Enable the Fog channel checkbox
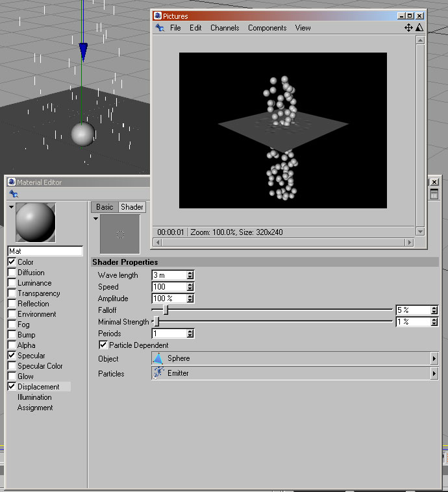Image resolution: width=448 pixels, height=492 pixels. pyautogui.click(x=12, y=324)
